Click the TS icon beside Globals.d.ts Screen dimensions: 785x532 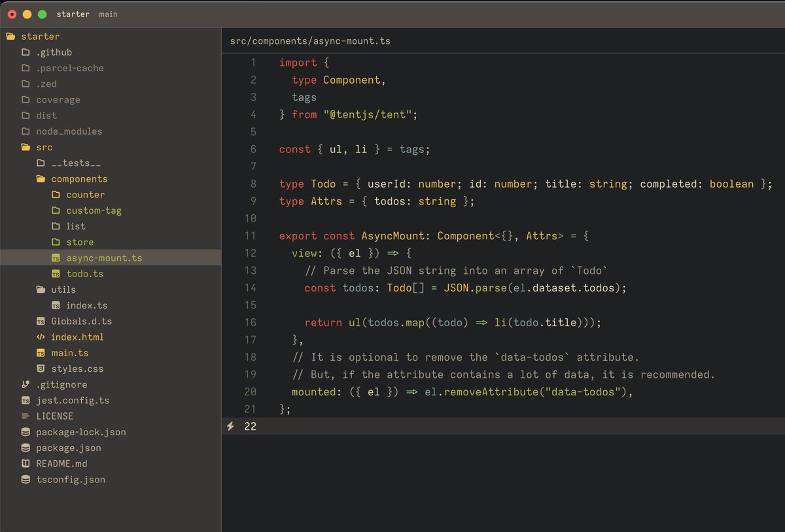[x=41, y=321]
